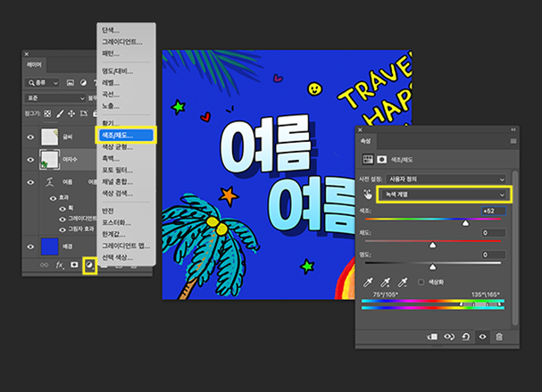Reset adjustment to defaults icon
The height and width of the screenshot is (392, 542).
pos(466,337)
